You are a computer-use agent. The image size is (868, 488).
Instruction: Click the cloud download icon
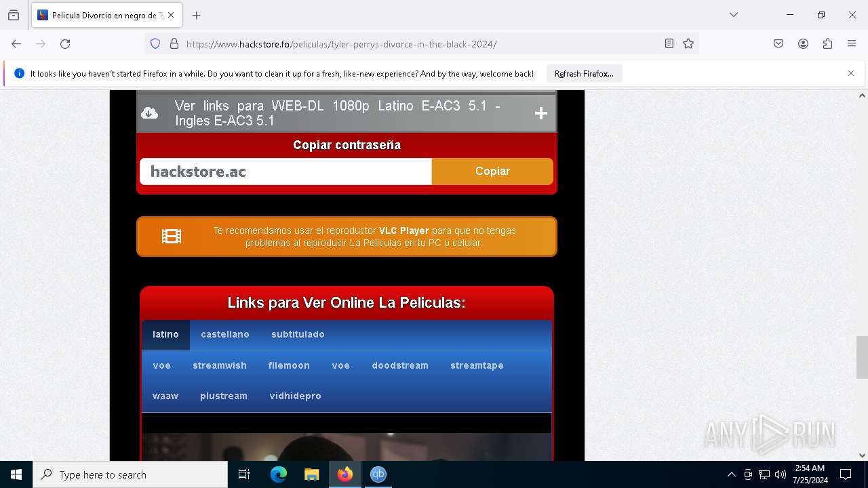coord(150,113)
